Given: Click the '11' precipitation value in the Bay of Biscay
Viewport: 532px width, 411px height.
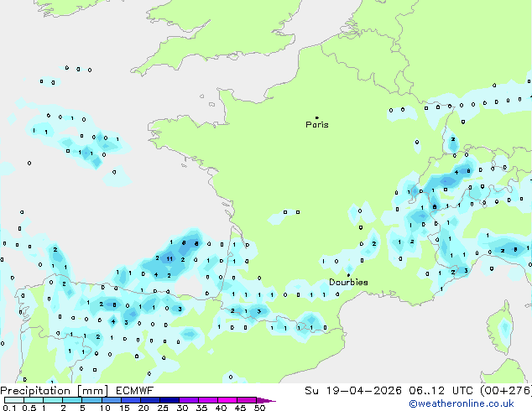Looking at the screenshot, I should [170, 258].
